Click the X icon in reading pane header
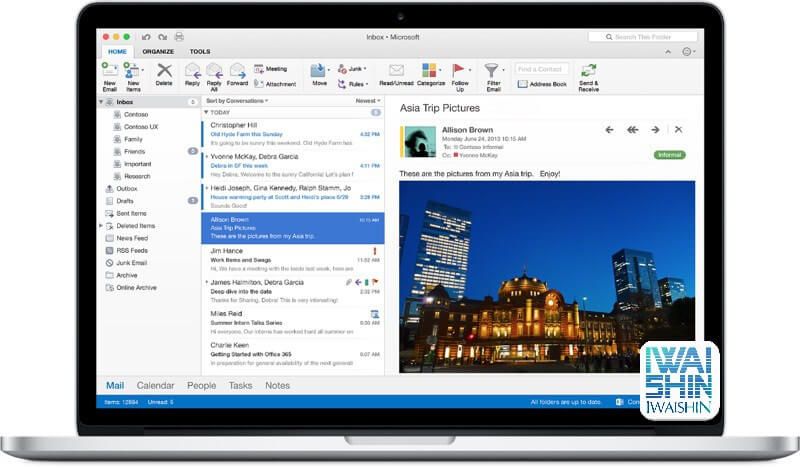 tap(679, 130)
